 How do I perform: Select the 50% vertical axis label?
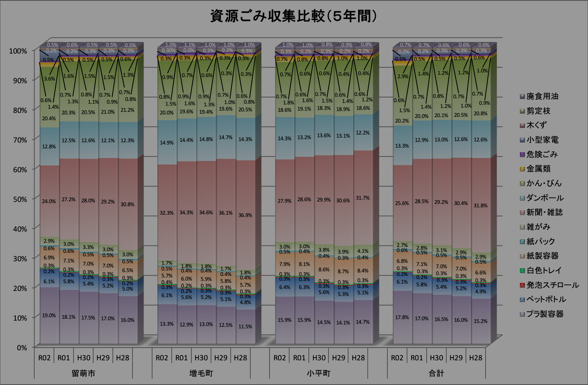(18, 199)
